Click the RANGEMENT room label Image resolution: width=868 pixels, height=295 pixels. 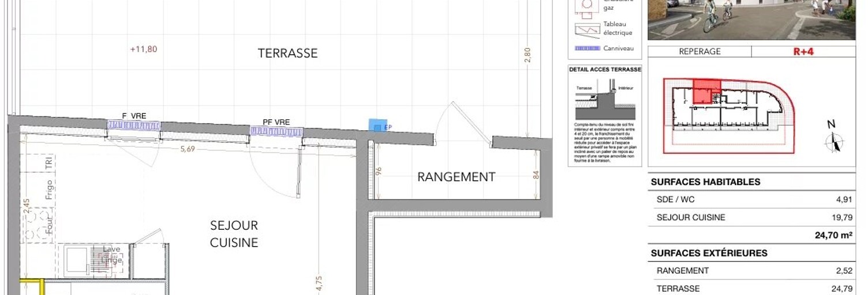click(x=456, y=177)
